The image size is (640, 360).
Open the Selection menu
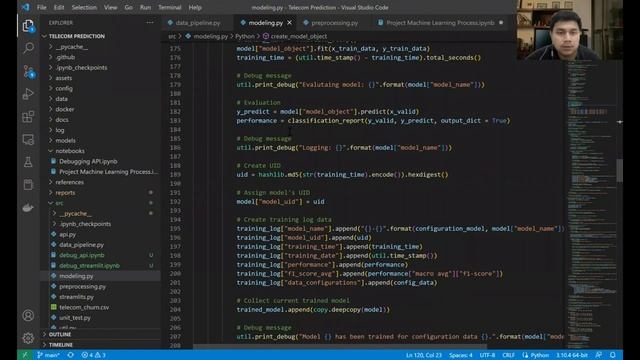tap(84, 7)
